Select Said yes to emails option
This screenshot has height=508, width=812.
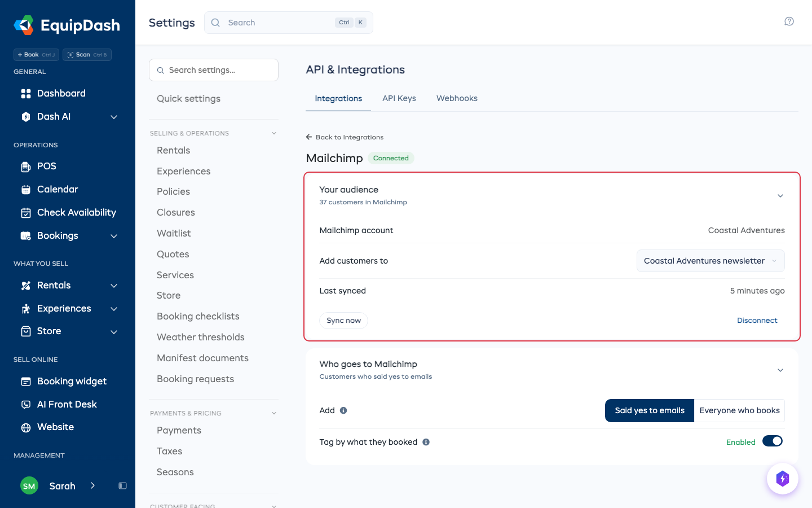[650, 410]
